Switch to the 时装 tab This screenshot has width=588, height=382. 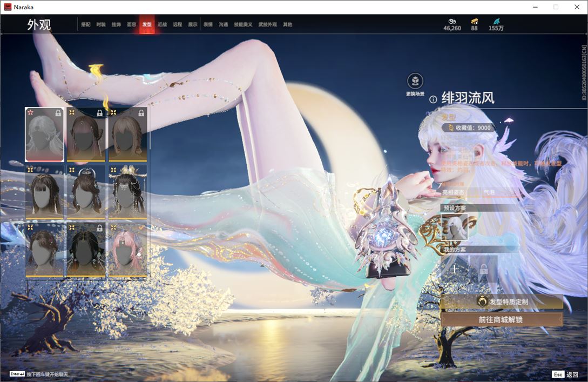pos(101,24)
